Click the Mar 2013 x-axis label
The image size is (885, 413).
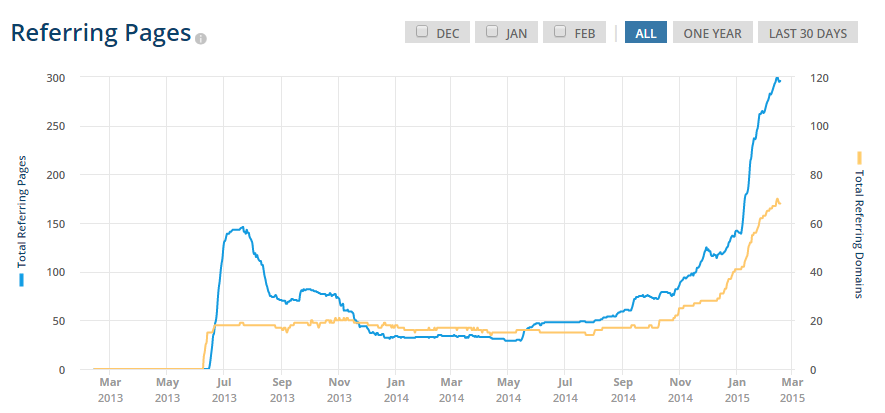pos(110,389)
